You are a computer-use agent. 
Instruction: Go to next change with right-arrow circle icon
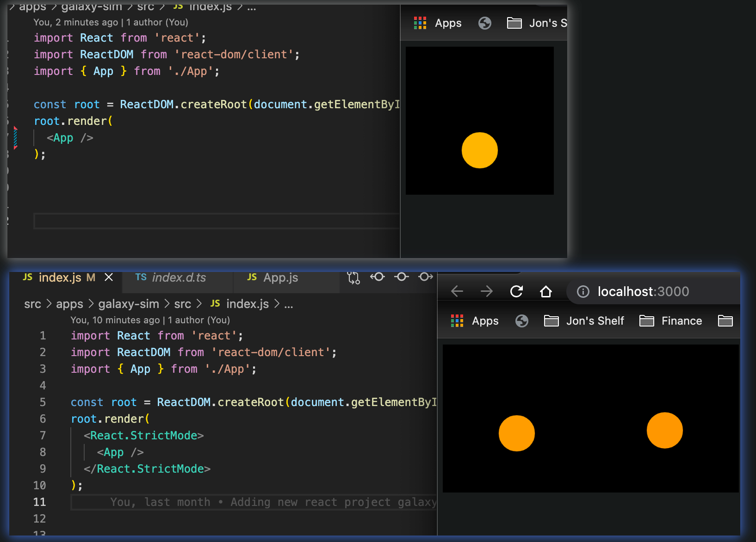[x=426, y=277]
